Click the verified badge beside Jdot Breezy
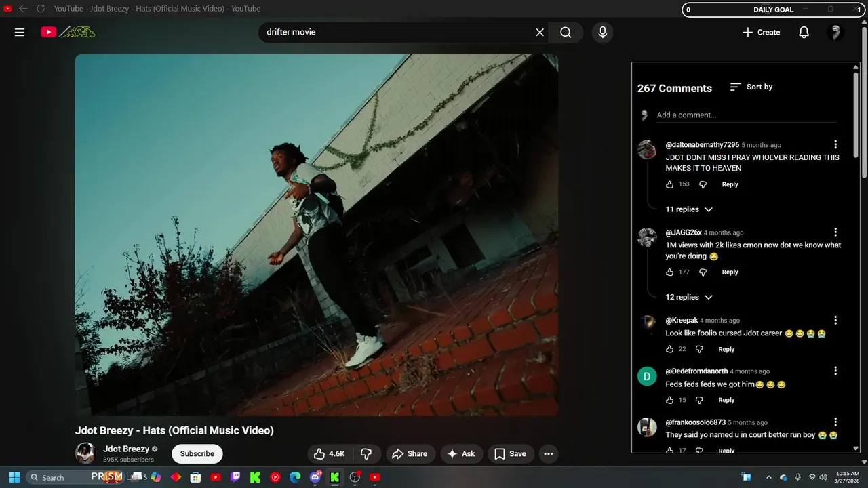Image resolution: width=868 pixels, height=488 pixels. (x=155, y=449)
